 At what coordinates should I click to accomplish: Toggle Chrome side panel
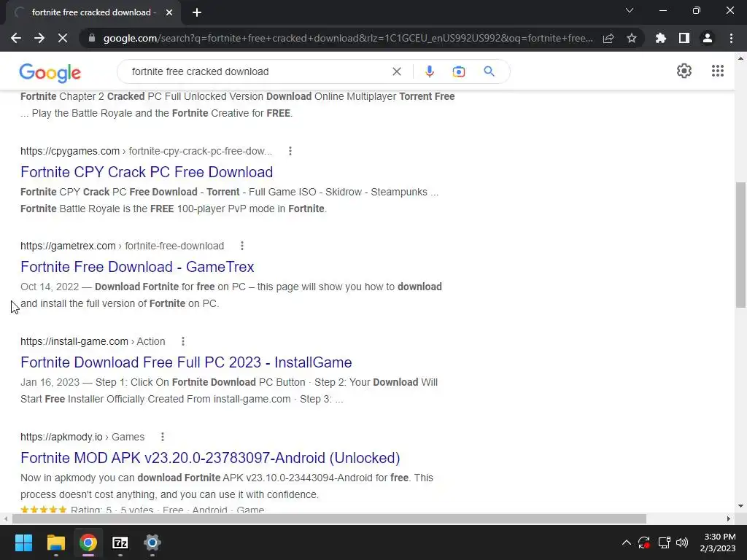[684, 38]
